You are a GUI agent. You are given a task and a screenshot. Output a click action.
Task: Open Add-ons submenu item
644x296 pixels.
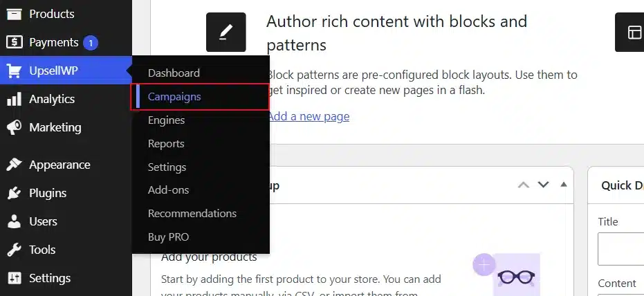tap(168, 190)
